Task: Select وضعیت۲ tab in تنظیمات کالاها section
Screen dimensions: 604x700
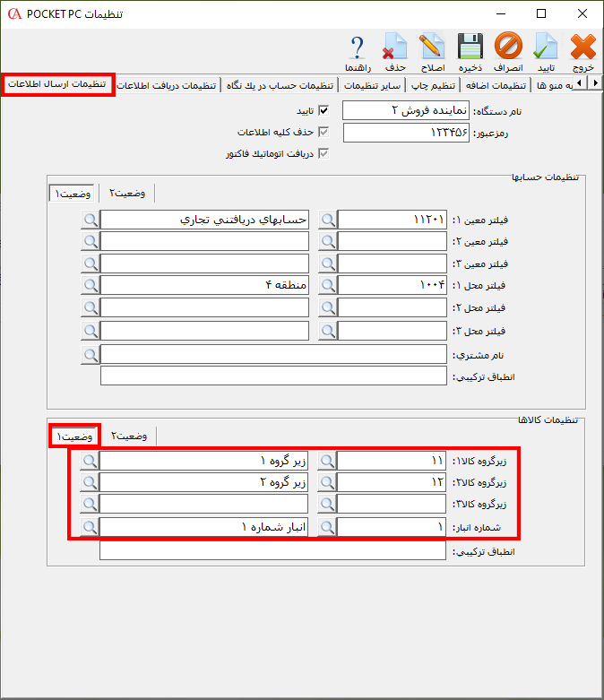Action: 131,436
